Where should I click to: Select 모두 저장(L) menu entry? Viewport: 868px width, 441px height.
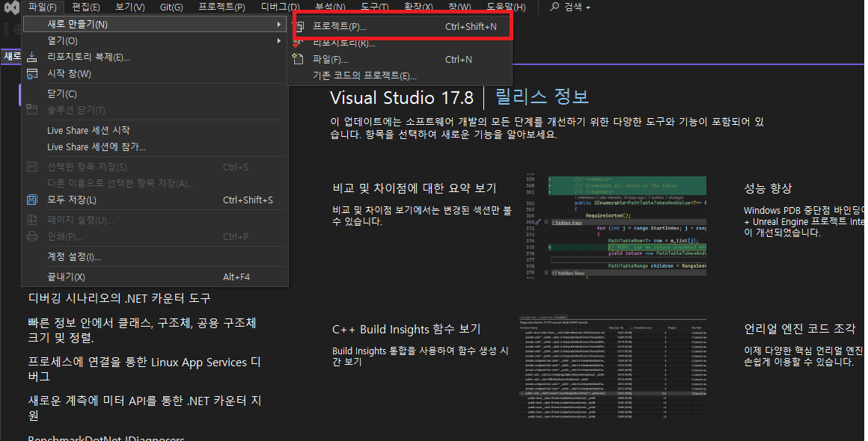155,200
